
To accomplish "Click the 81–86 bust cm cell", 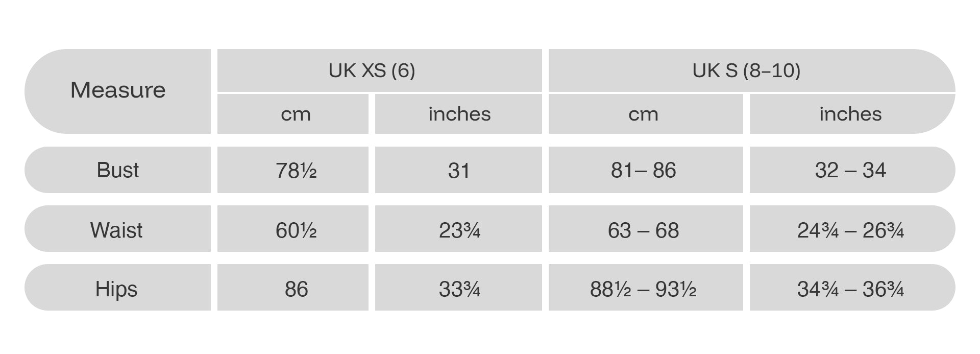I will tap(643, 170).
